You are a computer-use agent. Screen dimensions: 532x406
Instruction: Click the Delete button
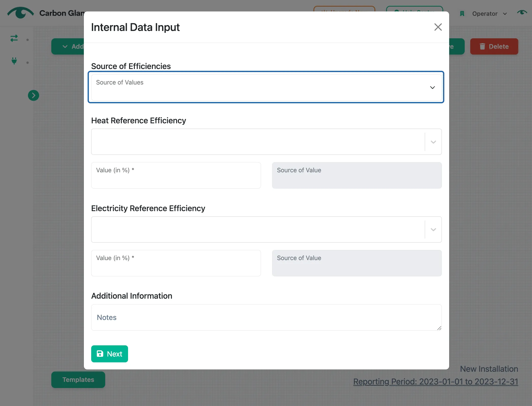click(x=494, y=46)
